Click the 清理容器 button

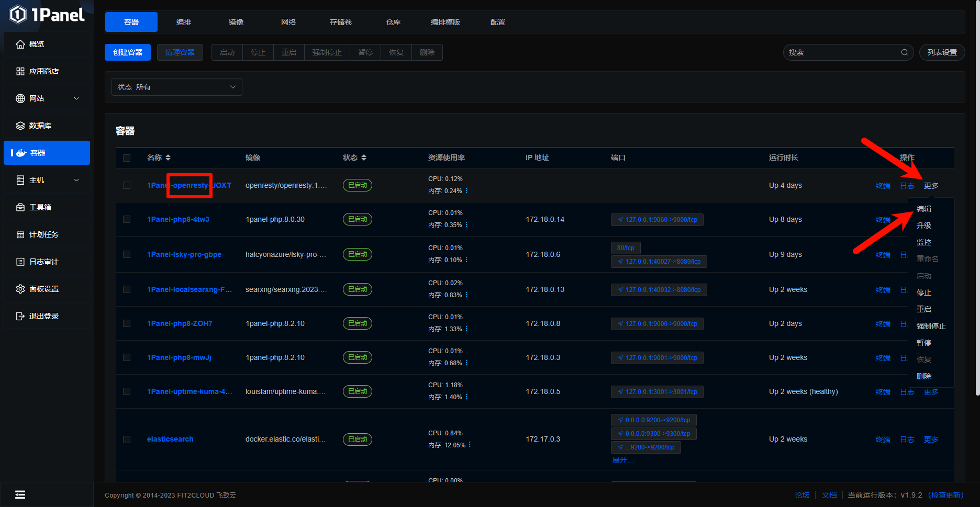click(180, 52)
